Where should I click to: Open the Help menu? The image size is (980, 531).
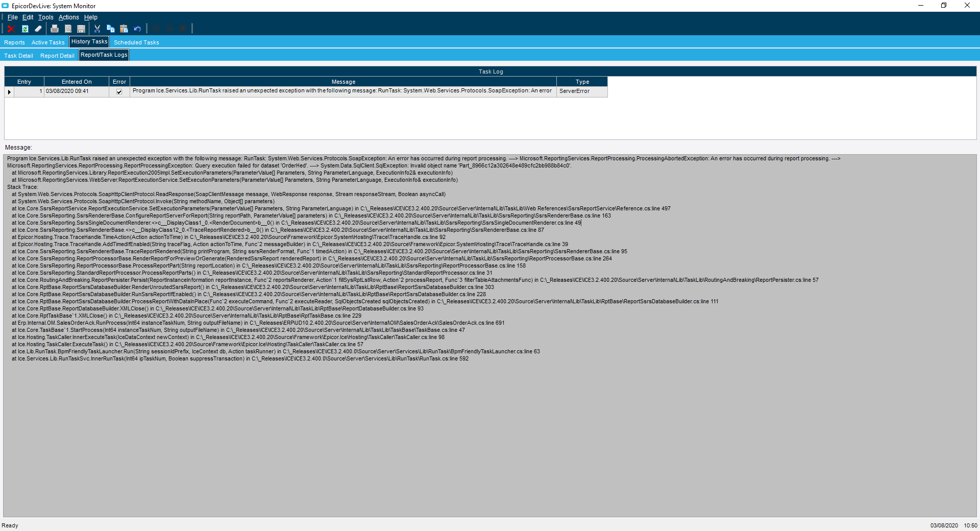click(91, 17)
